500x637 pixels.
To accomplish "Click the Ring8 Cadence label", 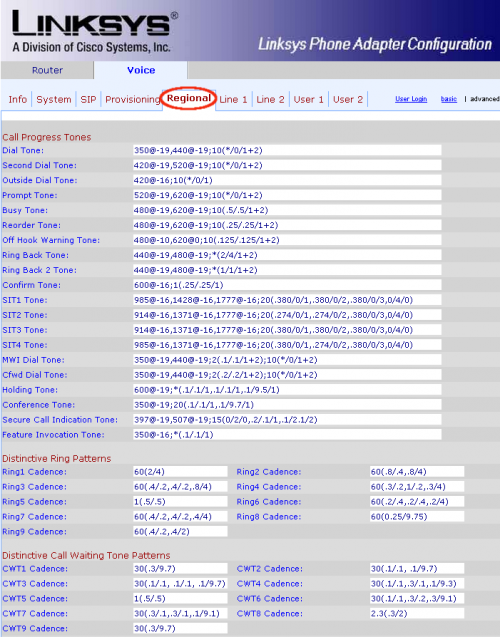I will [x=269, y=517].
